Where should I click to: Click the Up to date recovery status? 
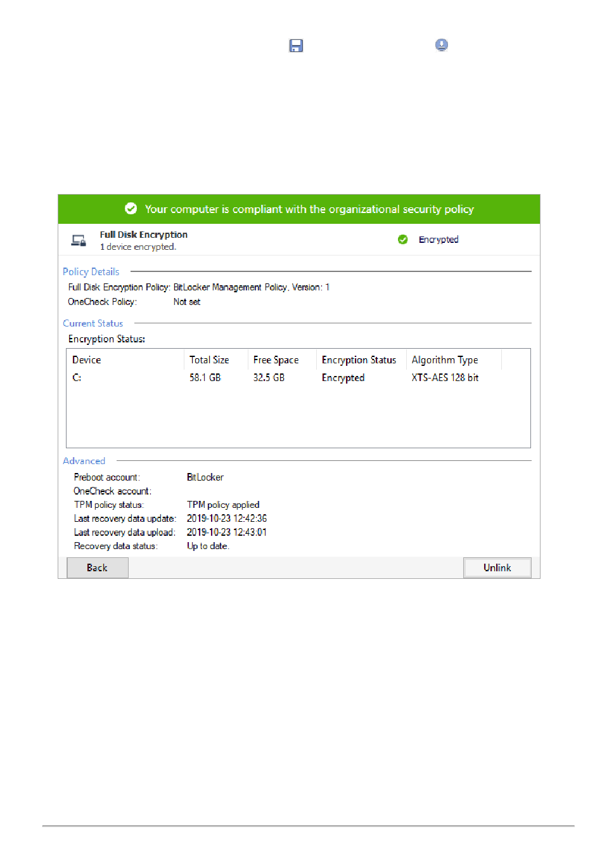pyautogui.click(x=208, y=546)
